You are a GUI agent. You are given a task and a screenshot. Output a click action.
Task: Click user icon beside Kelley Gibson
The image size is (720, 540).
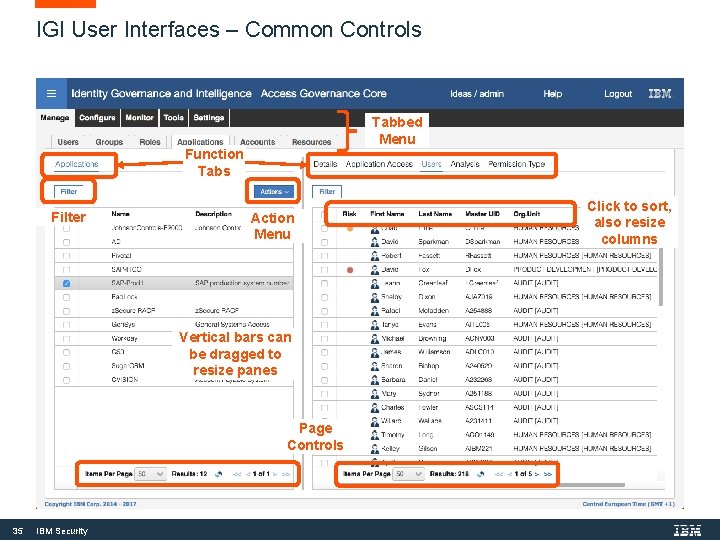tap(375, 448)
